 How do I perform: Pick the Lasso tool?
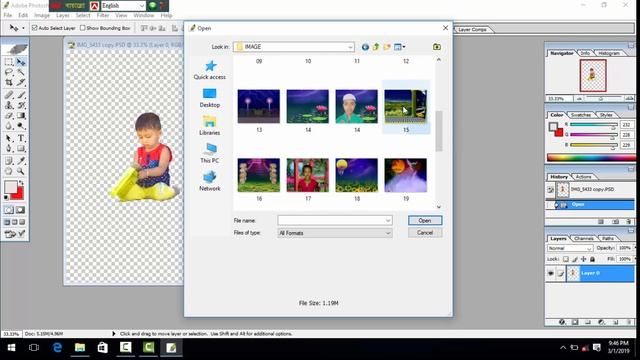[9, 72]
